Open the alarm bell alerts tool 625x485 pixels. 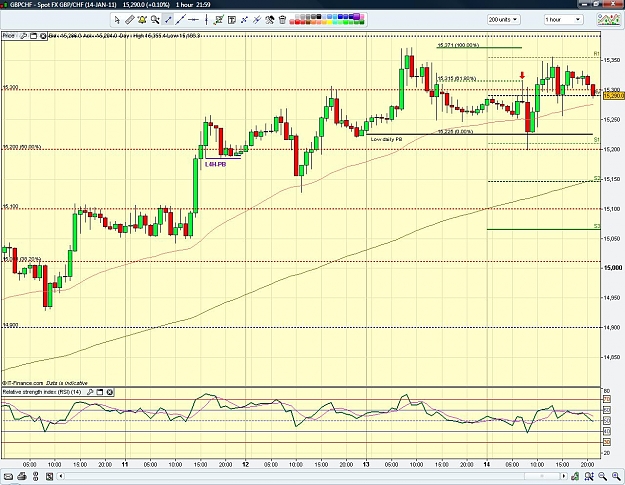pyautogui.click(x=142, y=20)
